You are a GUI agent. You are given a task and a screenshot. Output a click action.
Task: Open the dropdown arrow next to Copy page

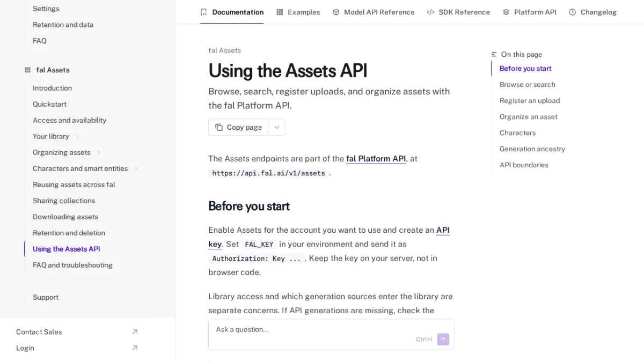tap(277, 127)
